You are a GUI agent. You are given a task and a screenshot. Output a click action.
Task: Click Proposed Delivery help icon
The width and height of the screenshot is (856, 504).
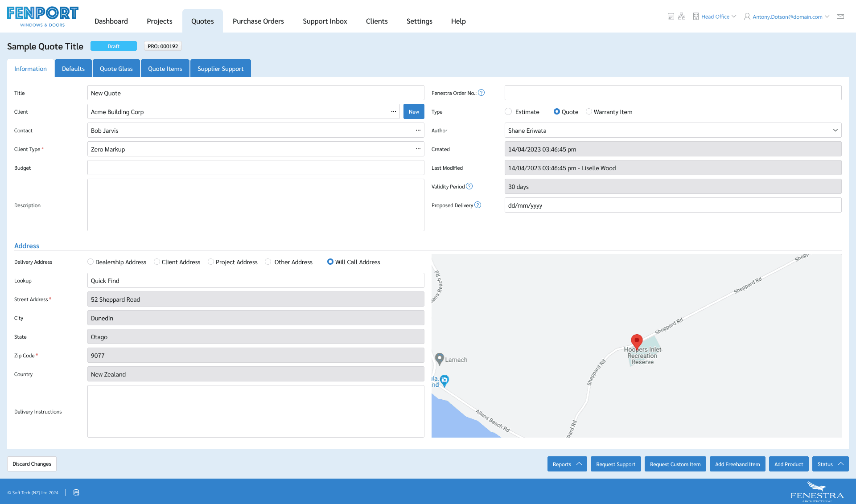[x=478, y=205]
